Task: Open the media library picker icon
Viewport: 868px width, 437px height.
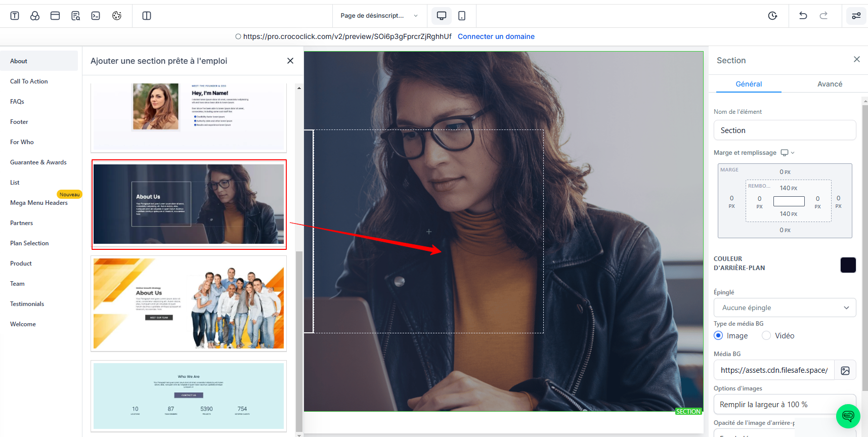Action: (x=845, y=370)
